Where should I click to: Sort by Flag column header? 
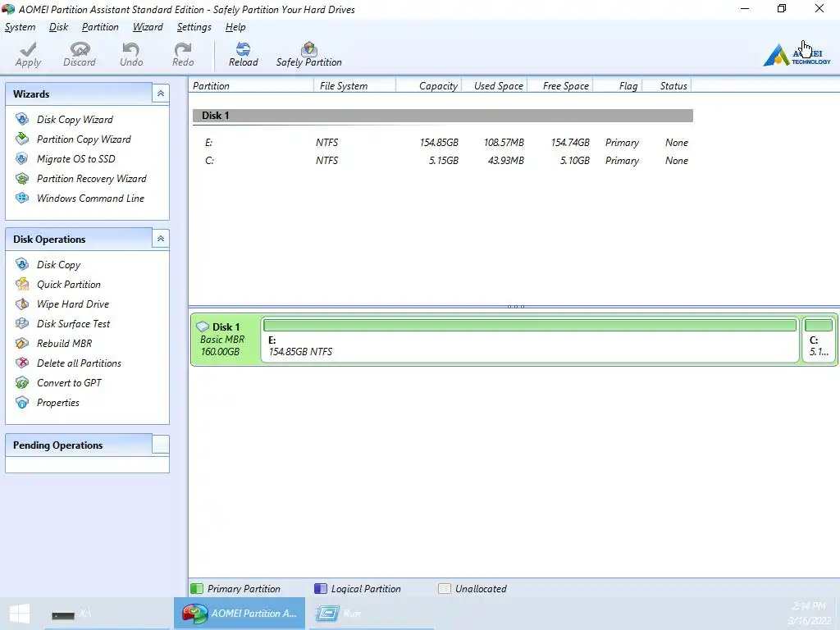click(x=618, y=85)
